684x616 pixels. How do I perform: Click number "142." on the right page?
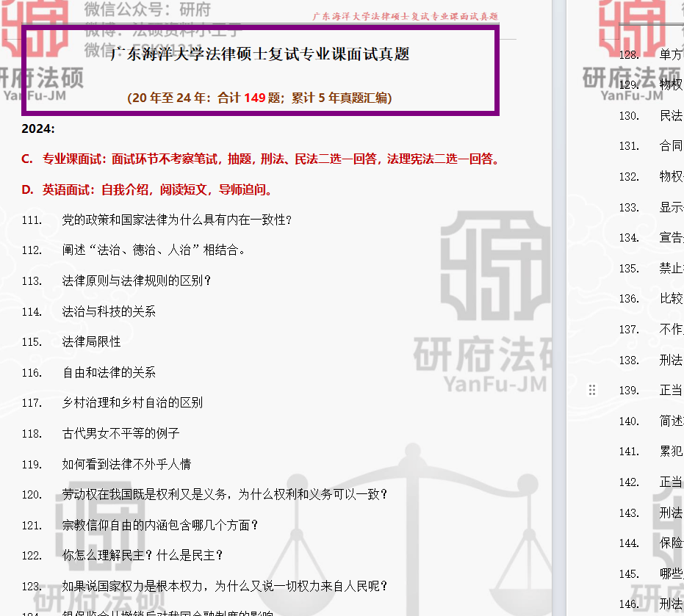629,482
